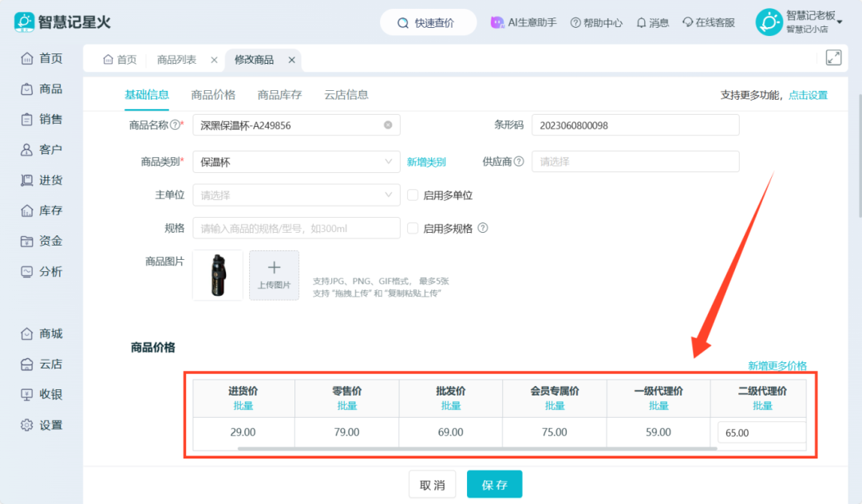
Task: Click the 批发价 value 69.00
Action: point(451,432)
